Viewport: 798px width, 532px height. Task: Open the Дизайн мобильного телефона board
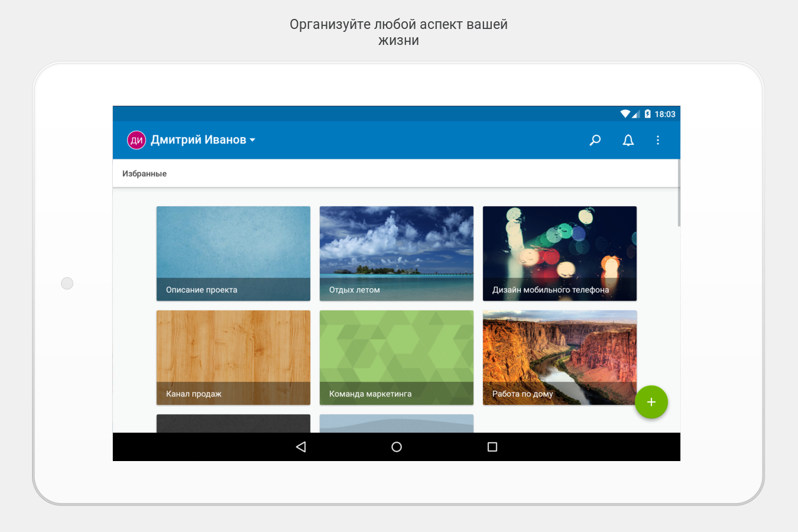pyautogui.click(x=560, y=254)
